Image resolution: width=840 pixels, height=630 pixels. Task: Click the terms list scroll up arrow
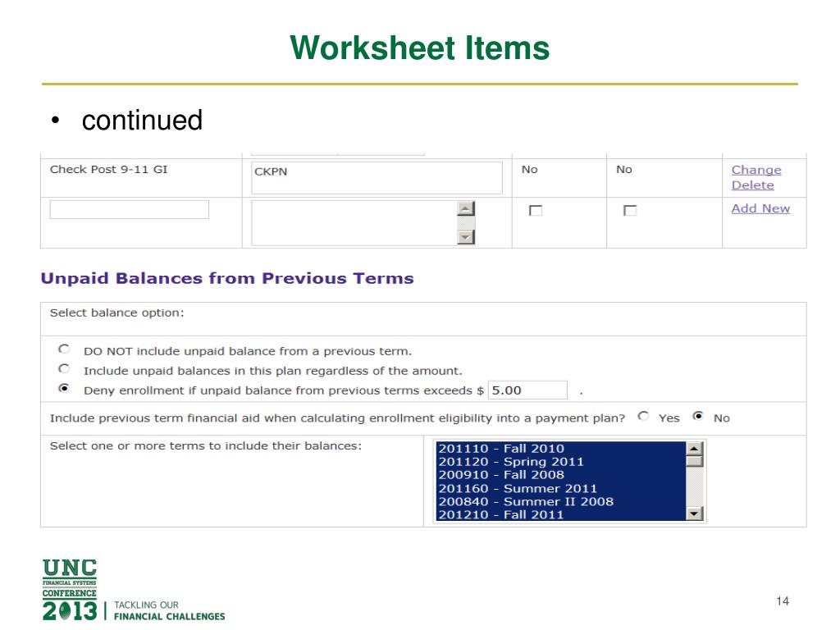click(694, 449)
